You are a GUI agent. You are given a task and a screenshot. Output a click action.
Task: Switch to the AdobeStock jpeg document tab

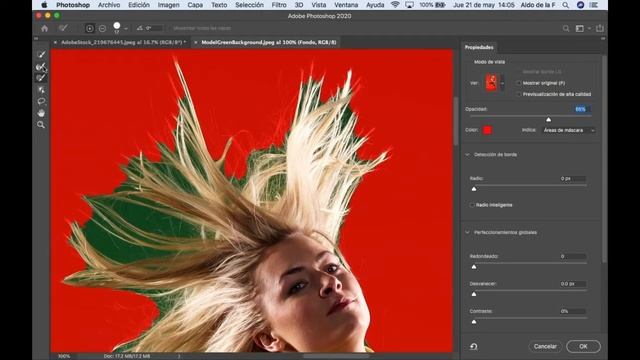(x=123, y=42)
